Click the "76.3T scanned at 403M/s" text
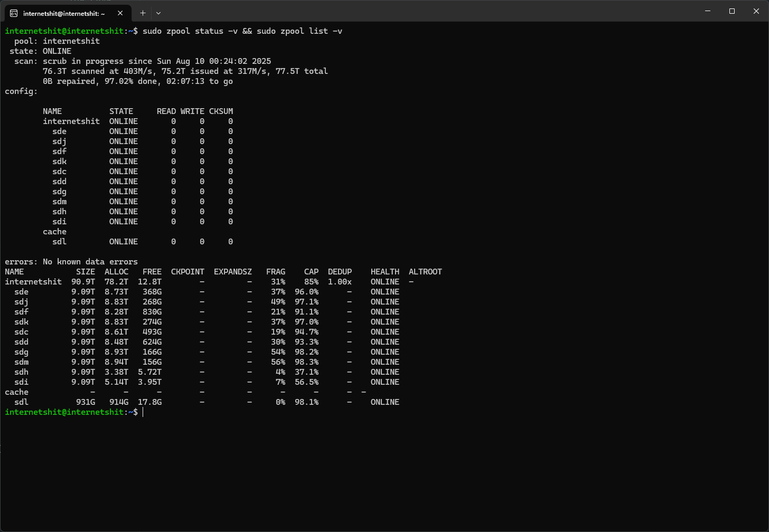 point(97,71)
